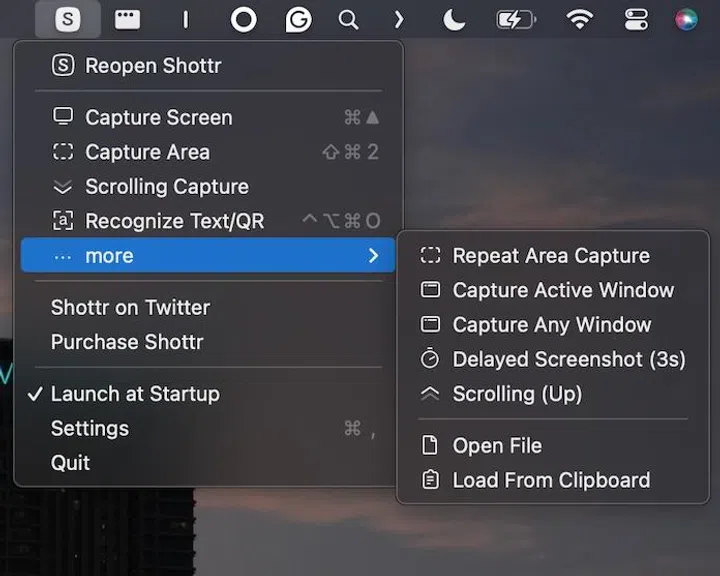The image size is (720, 576).
Task: Select Scrolling (Up) capture option
Action: [553, 394]
